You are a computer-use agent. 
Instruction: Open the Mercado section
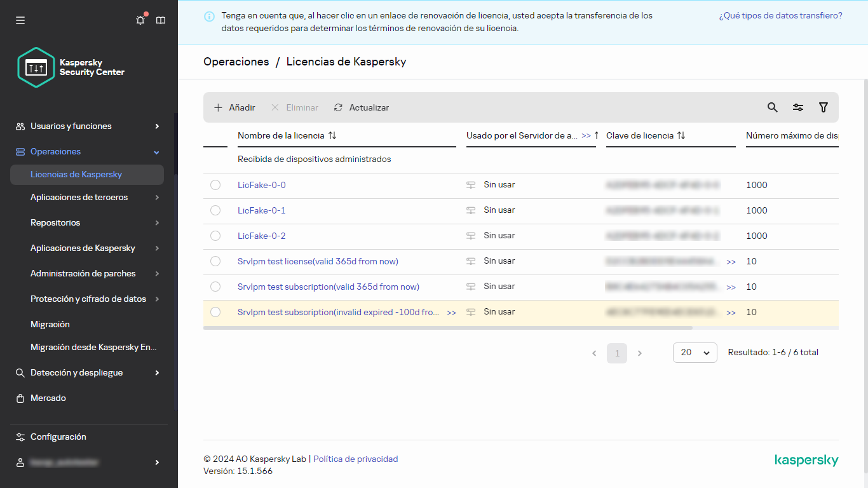coord(47,398)
